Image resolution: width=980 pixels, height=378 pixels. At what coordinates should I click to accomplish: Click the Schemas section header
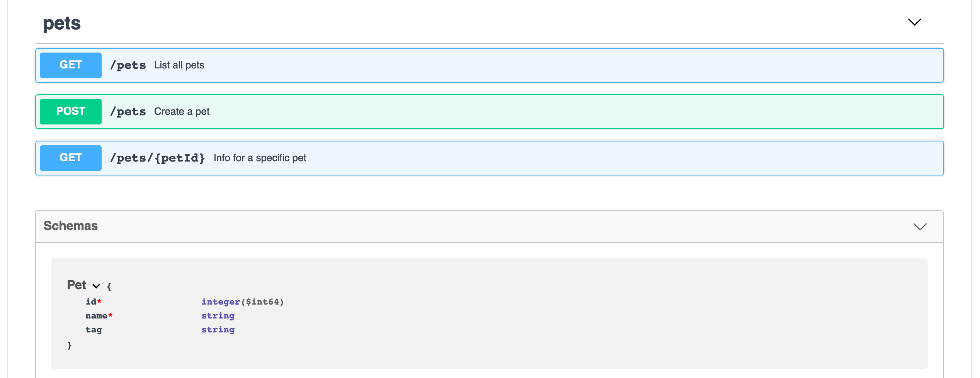coord(71,226)
